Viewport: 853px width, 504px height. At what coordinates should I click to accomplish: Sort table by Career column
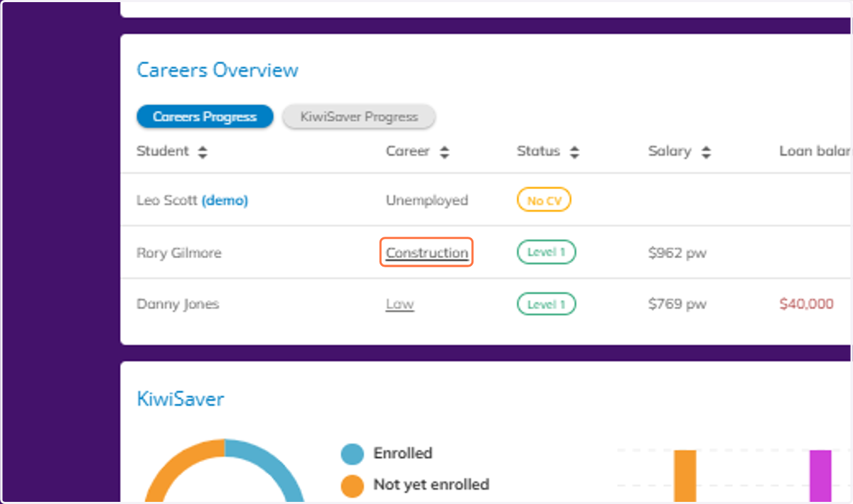[444, 152]
